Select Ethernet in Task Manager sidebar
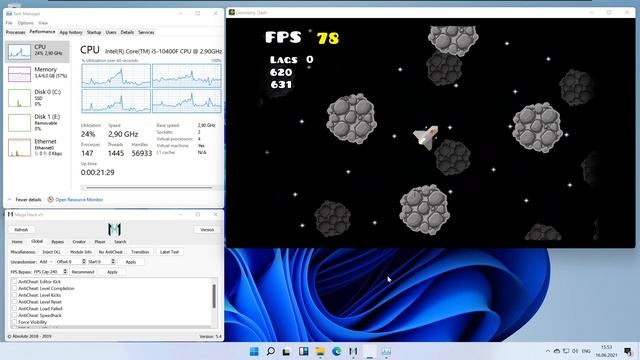 click(x=37, y=147)
